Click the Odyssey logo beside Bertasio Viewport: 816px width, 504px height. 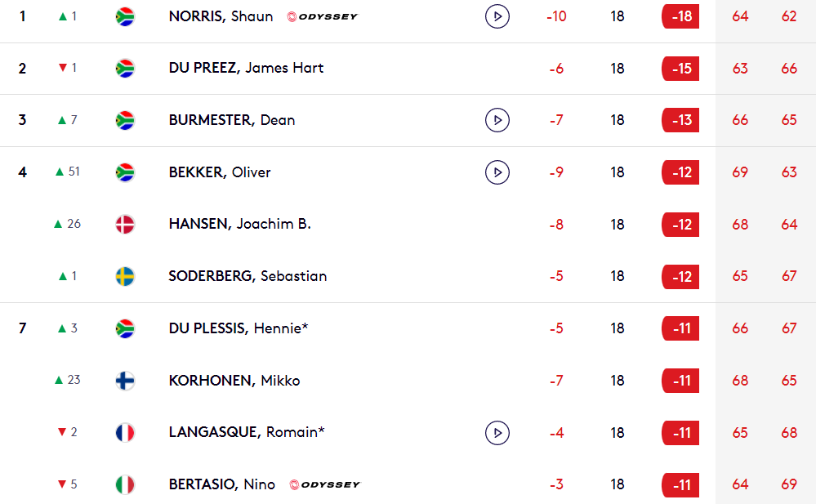(x=325, y=484)
